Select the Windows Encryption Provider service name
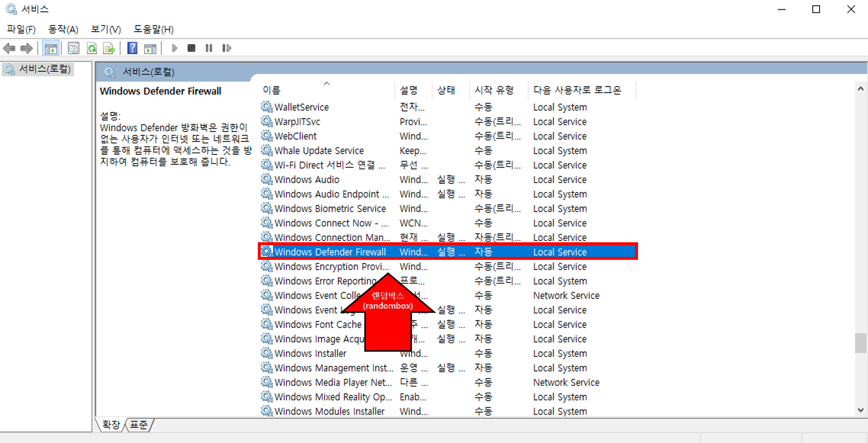This screenshot has height=443, width=868. [x=332, y=267]
